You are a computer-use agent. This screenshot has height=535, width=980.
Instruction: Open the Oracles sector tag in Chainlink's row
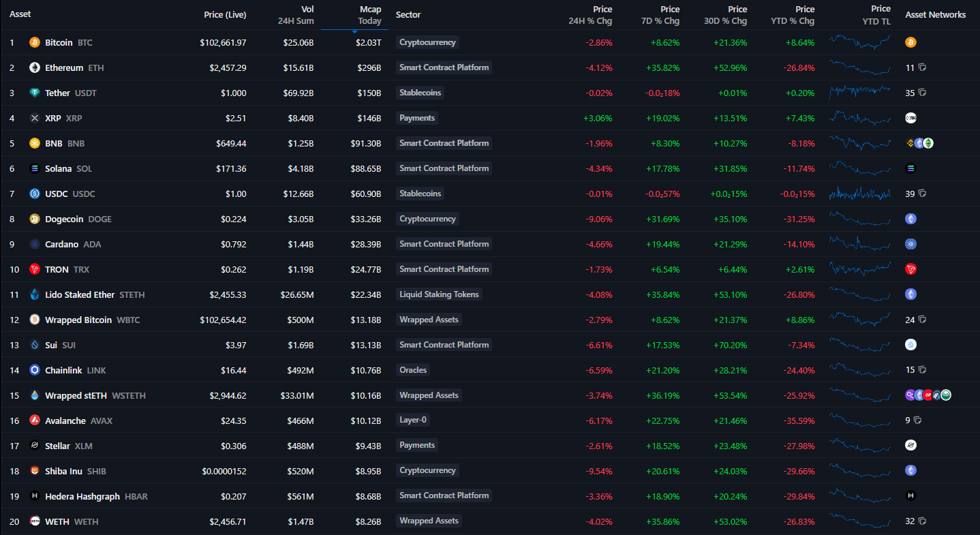click(x=413, y=370)
